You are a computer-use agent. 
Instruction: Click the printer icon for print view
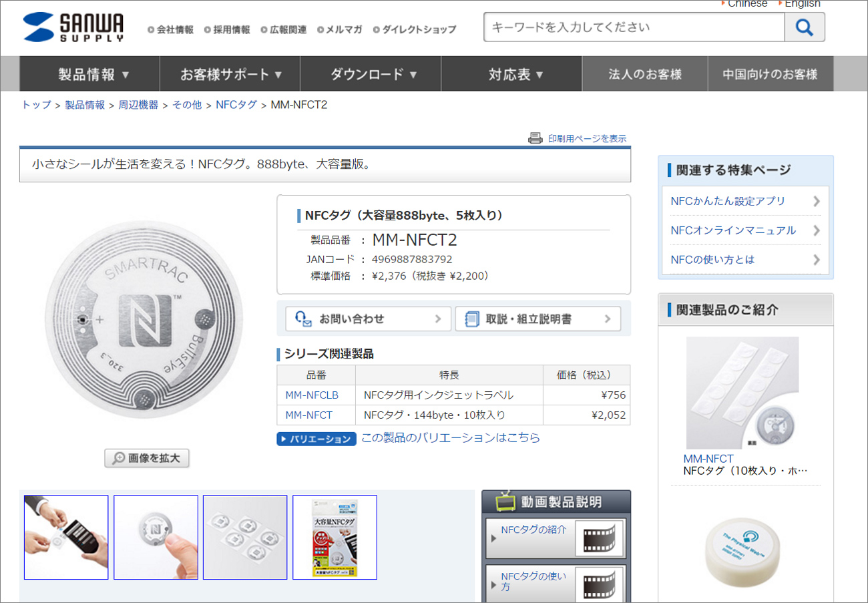click(x=535, y=138)
